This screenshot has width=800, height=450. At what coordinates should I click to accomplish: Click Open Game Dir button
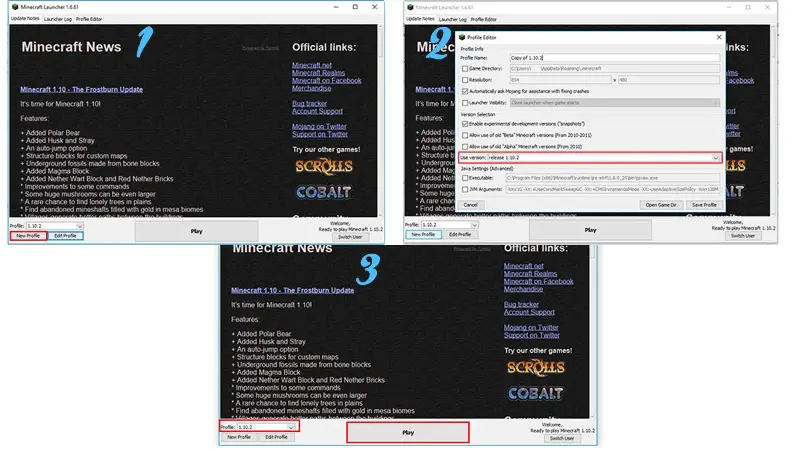661,205
